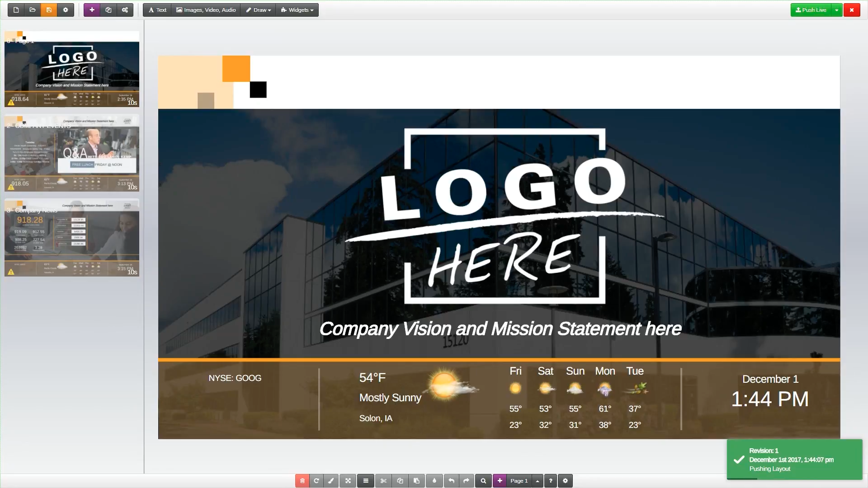This screenshot has width=868, height=488.
Task: Select the Text tool in toolbar
Action: 157,10
